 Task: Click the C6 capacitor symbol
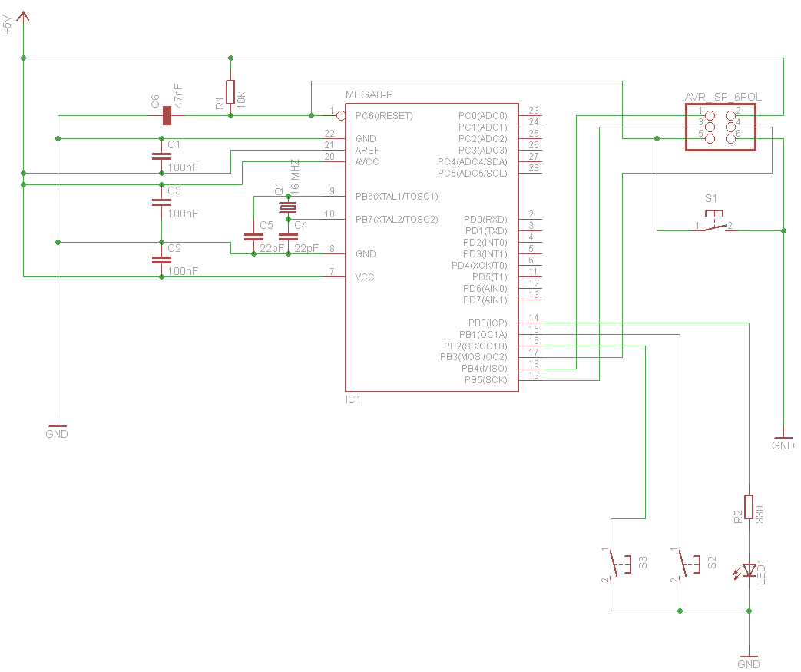pyautogui.click(x=167, y=115)
